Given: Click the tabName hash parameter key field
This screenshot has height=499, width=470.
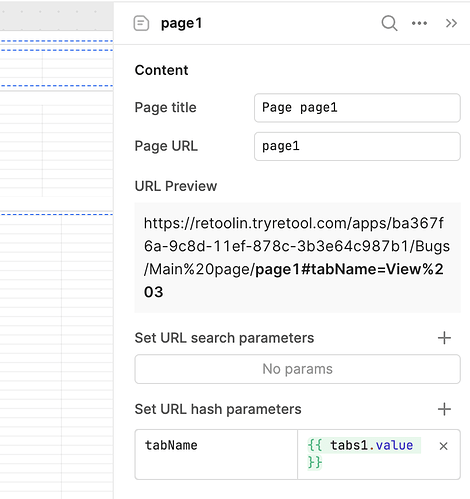Looking at the screenshot, I should pos(216,454).
